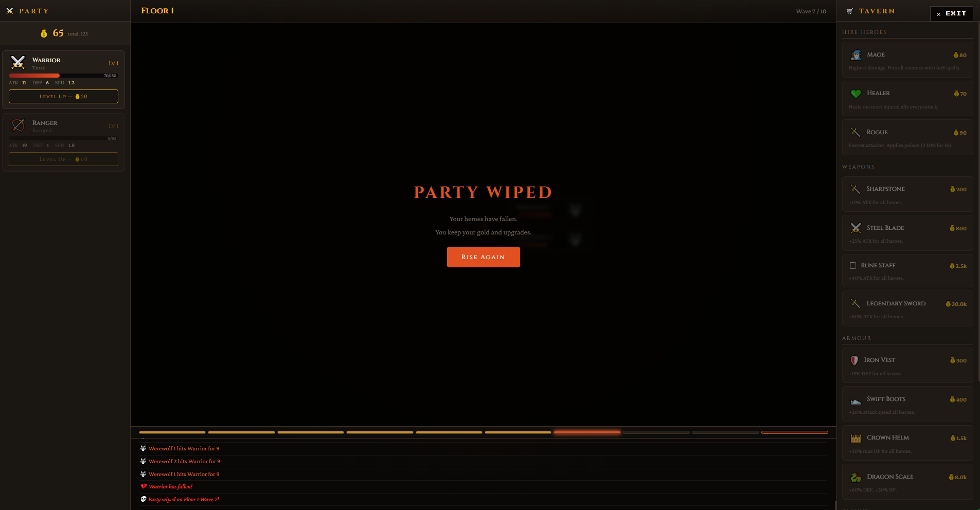Exit the Tavern panel
This screenshot has height=510, width=980.
[951, 13]
